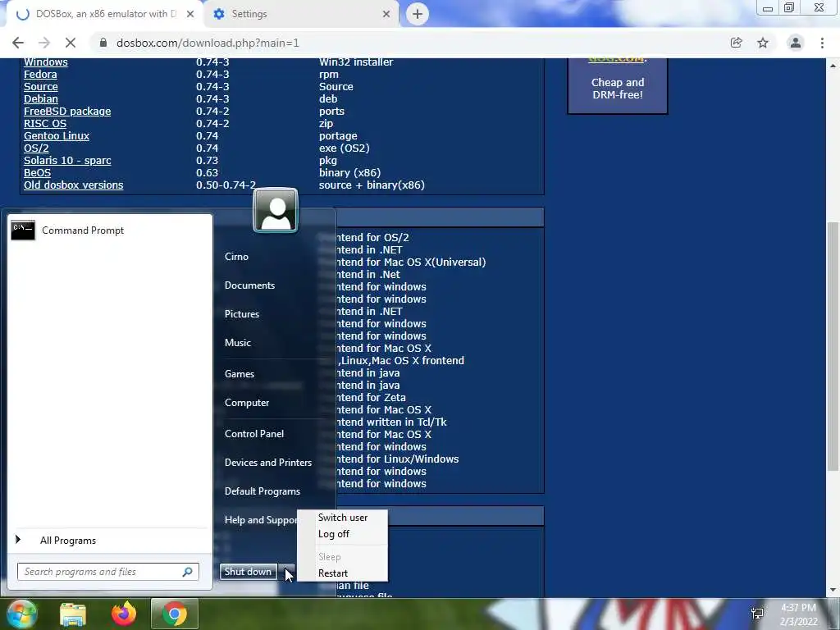This screenshot has width=840, height=630.
Task: Select Switch user from power menu
Action: 343,518
